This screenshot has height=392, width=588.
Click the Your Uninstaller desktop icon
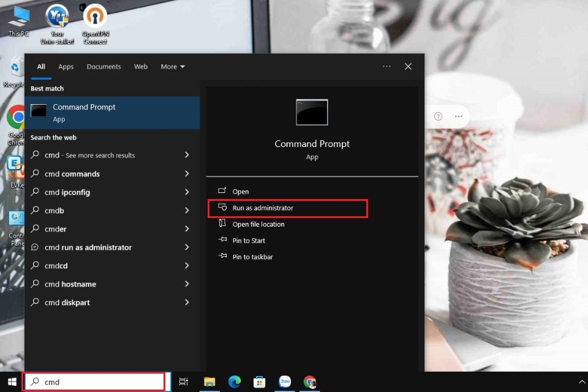(57, 24)
